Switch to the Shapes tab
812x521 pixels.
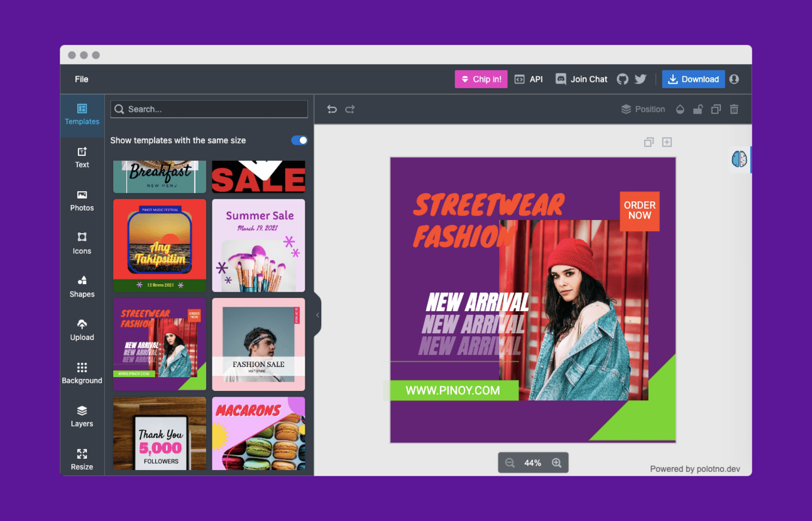tap(82, 286)
